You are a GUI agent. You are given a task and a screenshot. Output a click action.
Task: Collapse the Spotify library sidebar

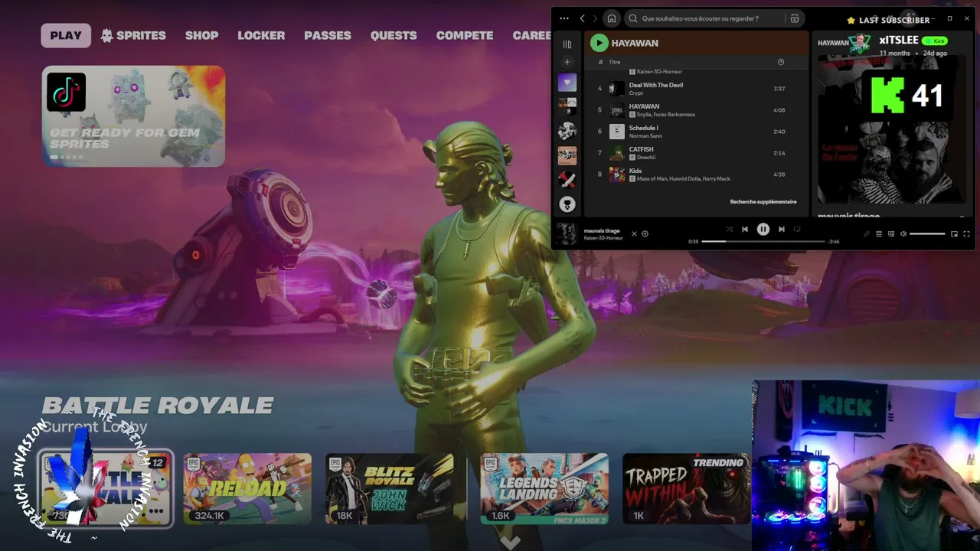point(567,44)
